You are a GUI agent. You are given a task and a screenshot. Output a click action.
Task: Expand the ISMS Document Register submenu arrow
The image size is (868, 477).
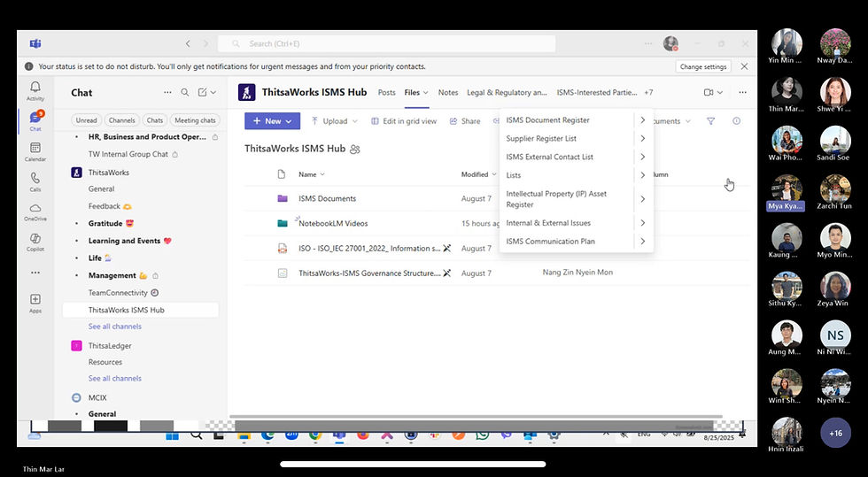pos(643,120)
